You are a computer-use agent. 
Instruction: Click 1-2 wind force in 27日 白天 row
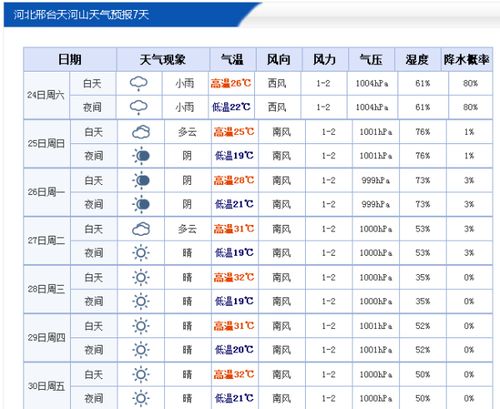pyautogui.click(x=328, y=229)
